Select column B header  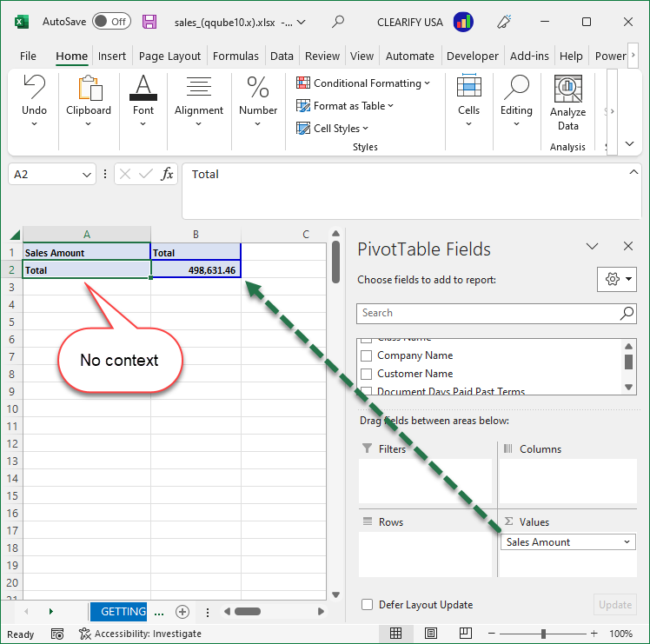point(196,235)
